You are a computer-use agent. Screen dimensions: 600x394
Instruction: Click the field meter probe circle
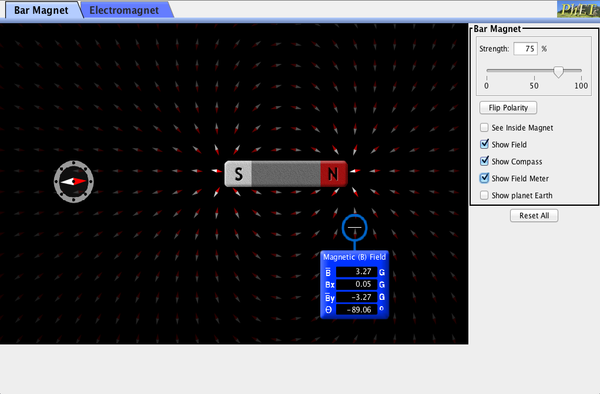[x=355, y=228]
